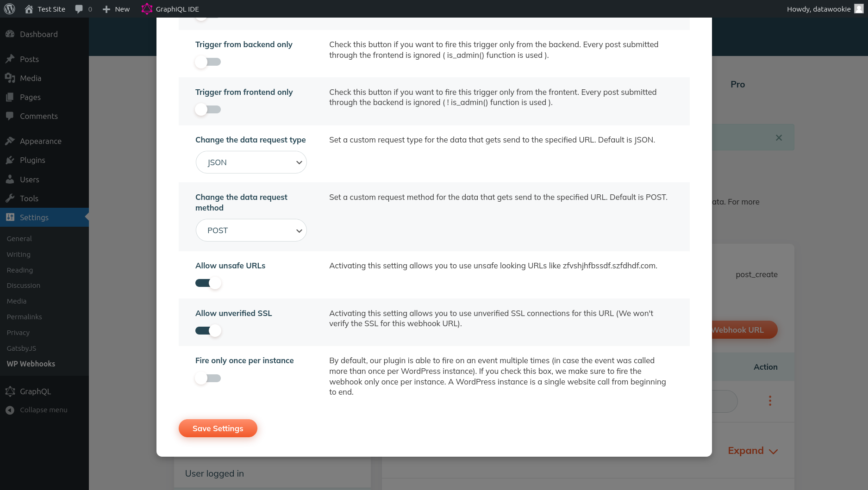
Task: Select the Media library icon
Action: [11, 78]
